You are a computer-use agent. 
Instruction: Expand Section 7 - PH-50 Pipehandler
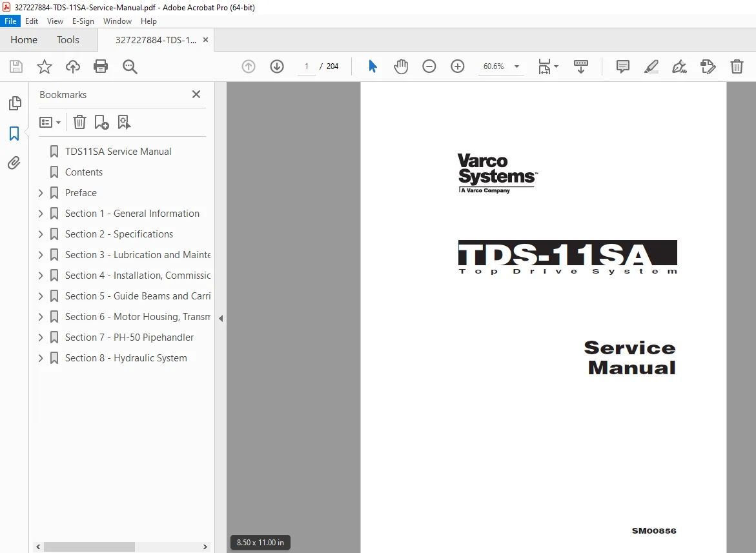[41, 337]
